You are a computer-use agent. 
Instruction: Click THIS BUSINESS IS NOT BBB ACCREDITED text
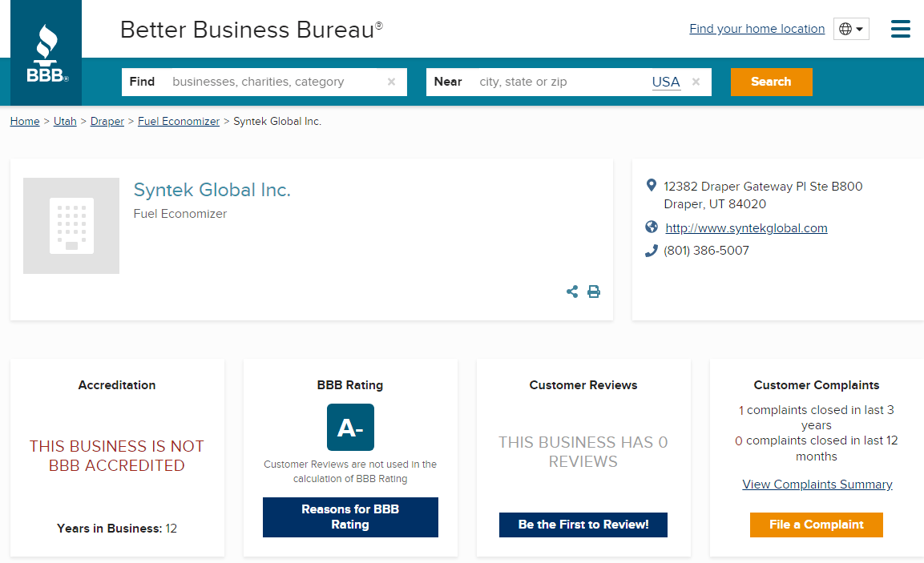click(117, 455)
